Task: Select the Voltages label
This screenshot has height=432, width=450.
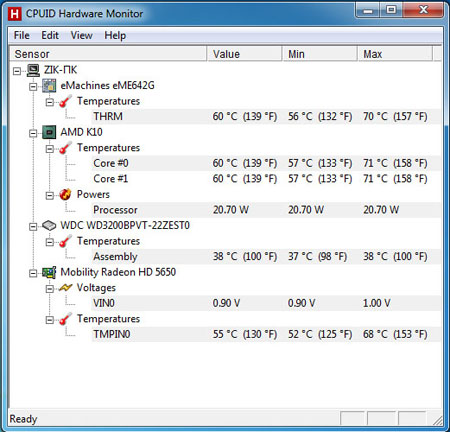Action: click(96, 288)
